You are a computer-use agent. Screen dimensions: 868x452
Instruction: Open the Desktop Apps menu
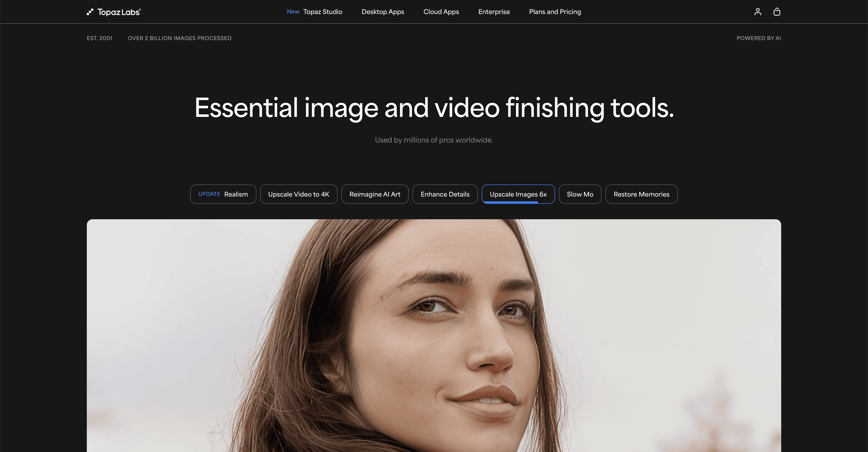click(382, 12)
